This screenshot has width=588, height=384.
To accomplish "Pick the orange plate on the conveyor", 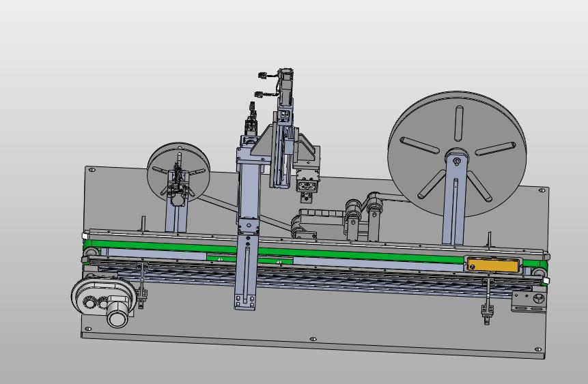I will pos(492,265).
